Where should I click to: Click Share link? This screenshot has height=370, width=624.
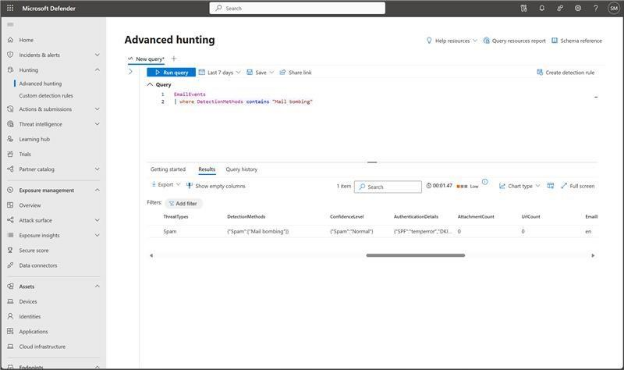point(296,72)
